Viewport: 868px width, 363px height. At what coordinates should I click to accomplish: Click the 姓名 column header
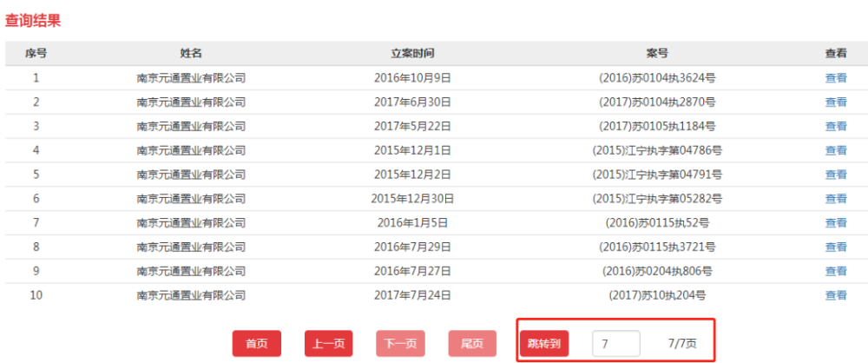(x=191, y=54)
